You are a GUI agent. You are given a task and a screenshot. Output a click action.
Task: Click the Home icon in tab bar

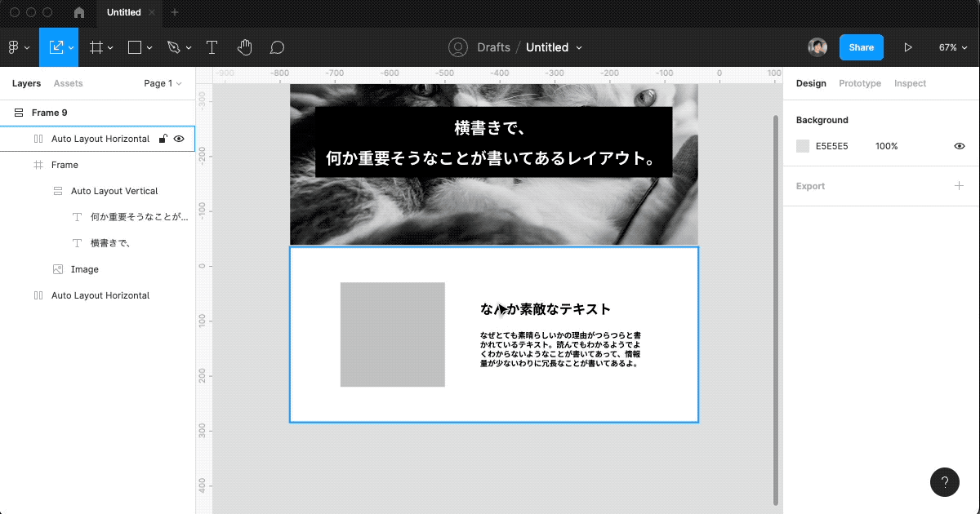79,12
